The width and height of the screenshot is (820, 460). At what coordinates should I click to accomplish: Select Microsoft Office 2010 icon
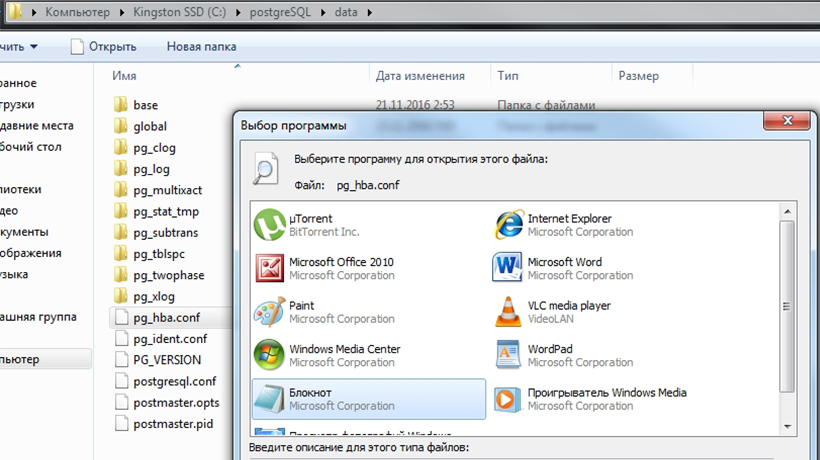coord(268,268)
